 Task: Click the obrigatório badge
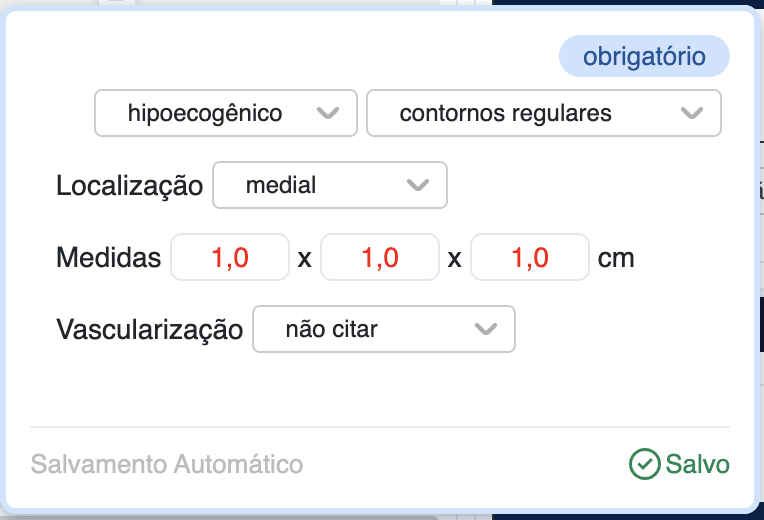tap(644, 57)
